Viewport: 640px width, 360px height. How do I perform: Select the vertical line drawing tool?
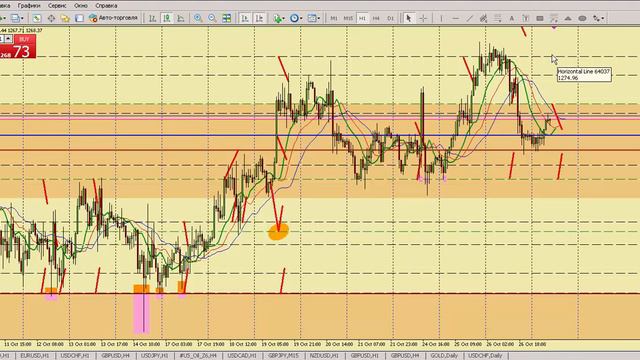tap(441, 18)
